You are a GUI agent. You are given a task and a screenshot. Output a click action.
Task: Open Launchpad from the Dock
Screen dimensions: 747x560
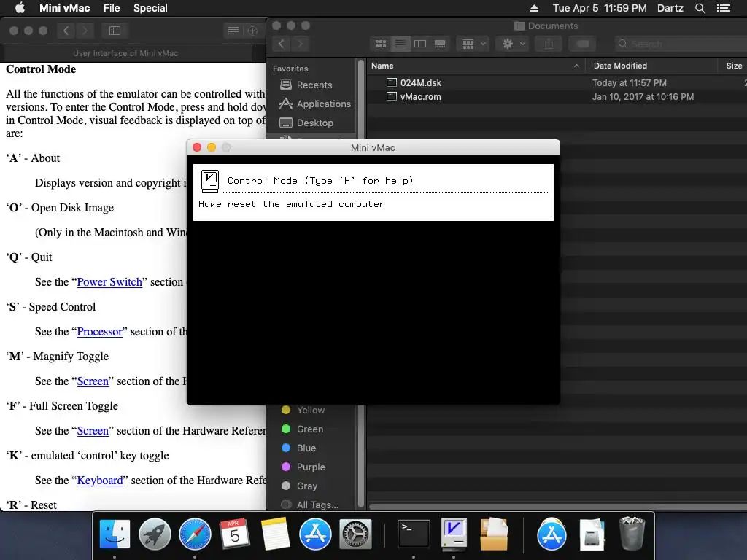point(155,534)
